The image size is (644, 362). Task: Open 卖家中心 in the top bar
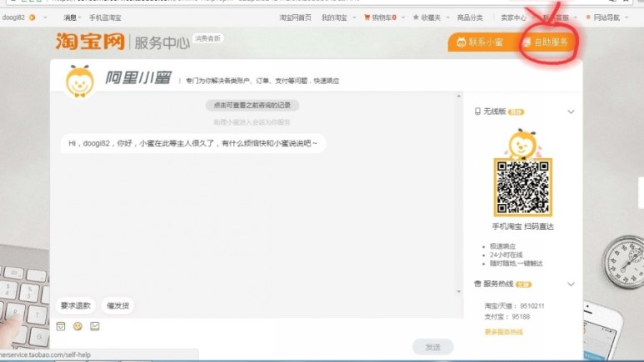click(513, 17)
